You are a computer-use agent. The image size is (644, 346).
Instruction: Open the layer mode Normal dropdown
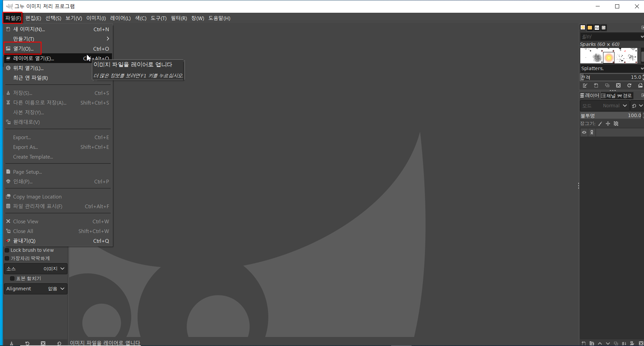[604, 106]
